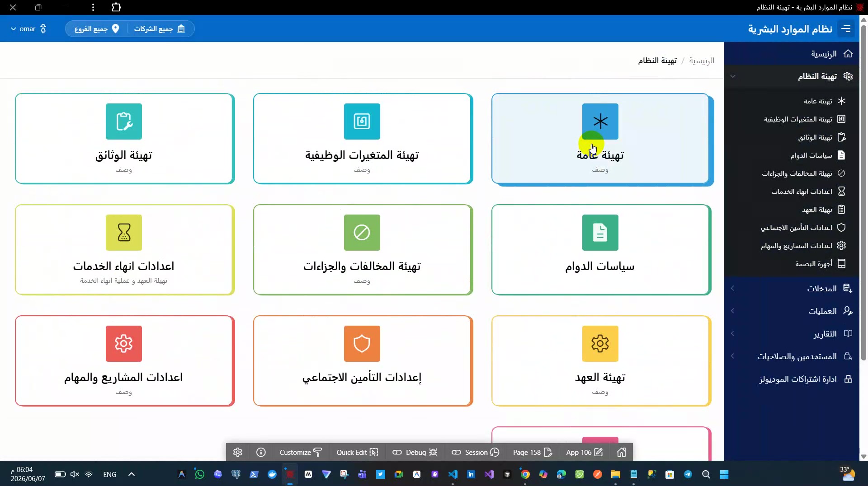The width and height of the screenshot is (868, 486).
Task: Open تهيئة المتغيرات الوظيفية card icon
Action: [362, 121]
